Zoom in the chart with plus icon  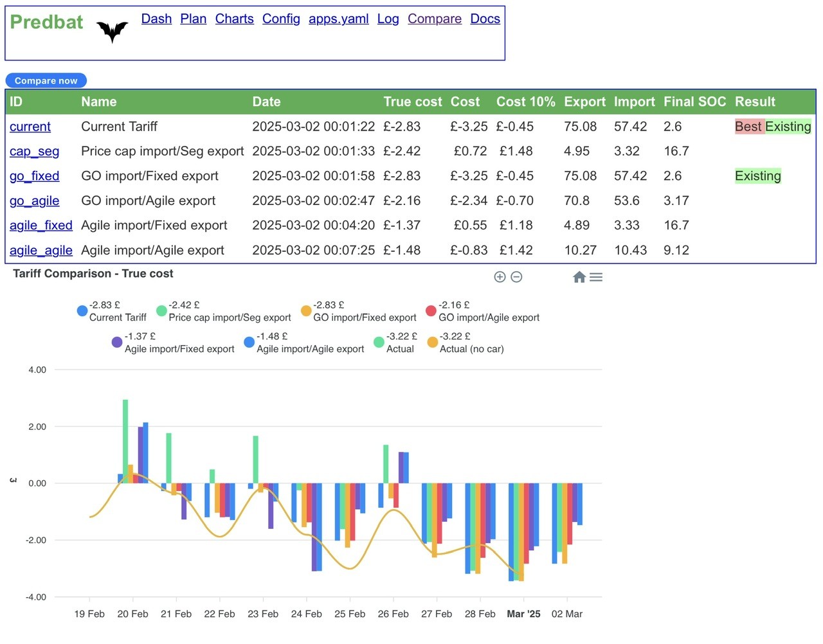[500, 277]
